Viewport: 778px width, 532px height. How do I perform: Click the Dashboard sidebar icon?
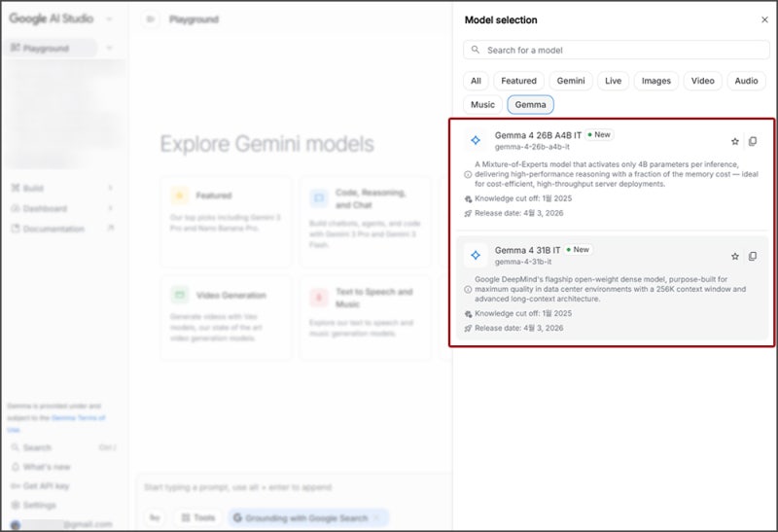click(16, 208)
